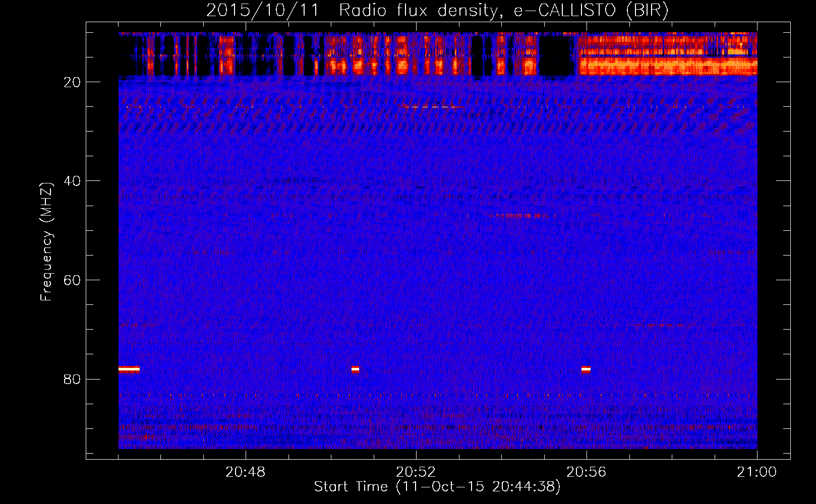Click the "20:56" time axis tick label
Image resolution: width=816 pixels, height=504 pixels.
pyautogui.click(x=587, y=472)
